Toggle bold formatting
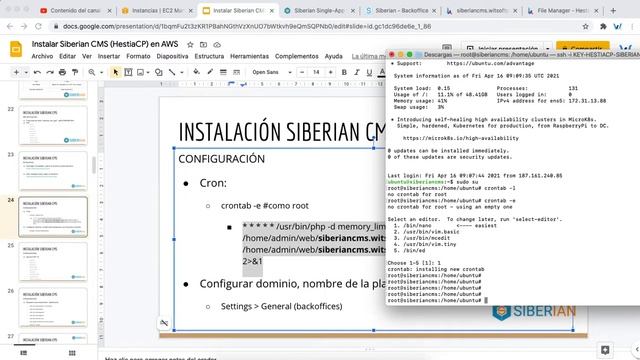640x360 pixels. pyautogui.click(x=344, y=72)
